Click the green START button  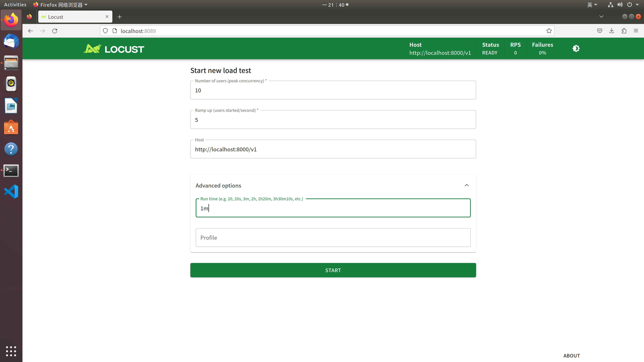coord(333,270)
